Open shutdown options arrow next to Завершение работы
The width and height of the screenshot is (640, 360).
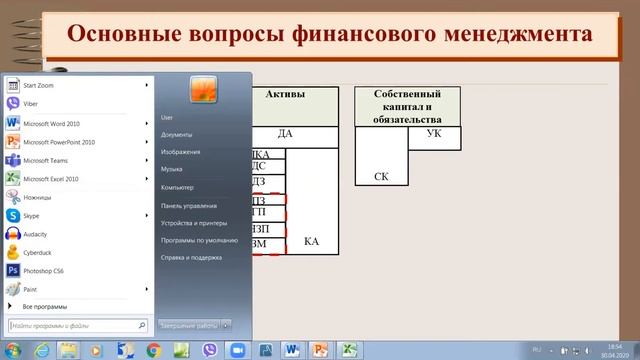[x=226, y=325]
